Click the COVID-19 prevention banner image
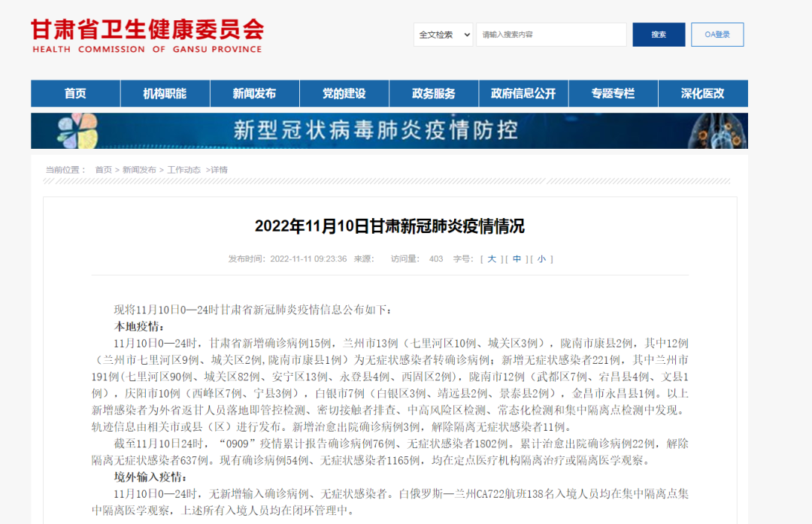 (x=389, y=131)
